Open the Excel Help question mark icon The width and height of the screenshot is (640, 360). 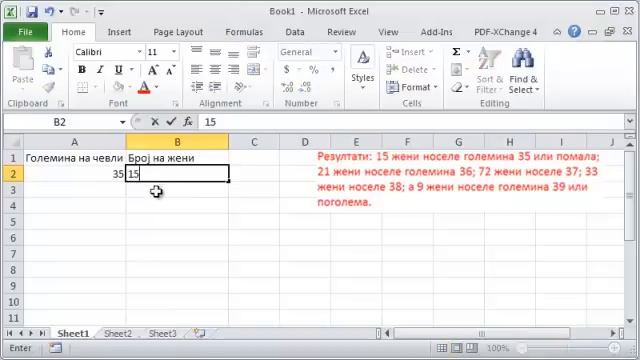pos(574,31)
